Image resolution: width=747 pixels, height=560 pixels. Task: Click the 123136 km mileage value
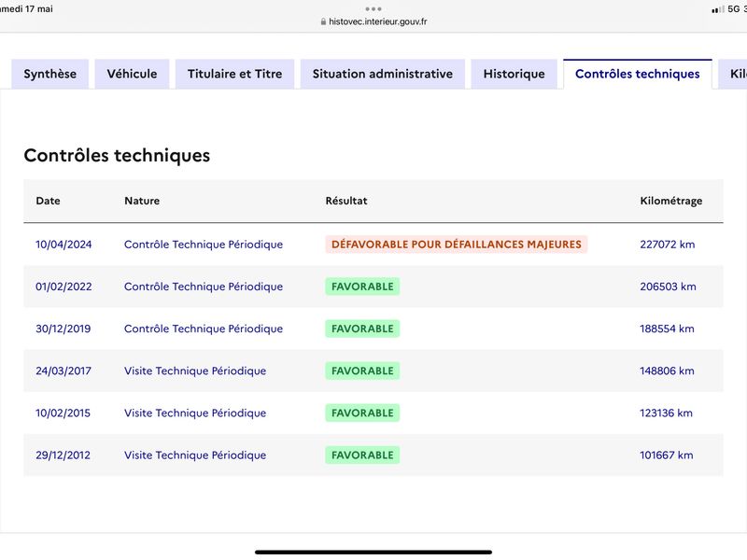coord(666,413)
